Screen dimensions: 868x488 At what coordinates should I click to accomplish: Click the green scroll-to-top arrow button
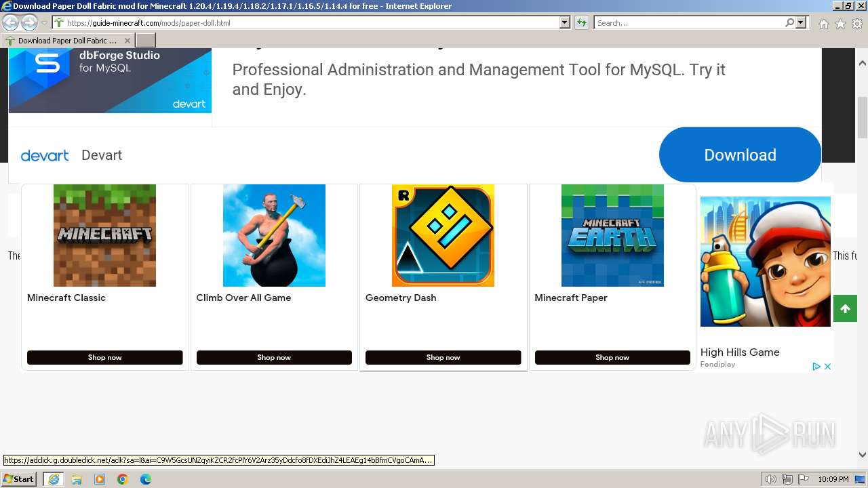click(x=845, y=309)
